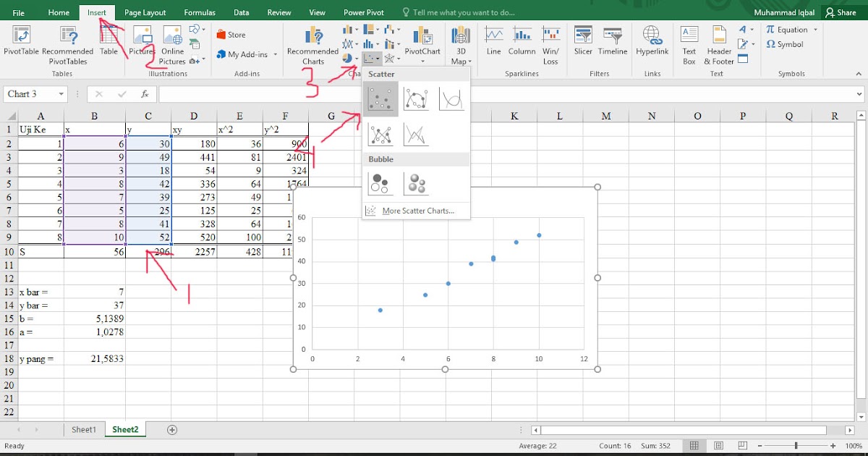Insert a Line sparkline
This screenshot has width=868, height=456.
tap(494, 41)
